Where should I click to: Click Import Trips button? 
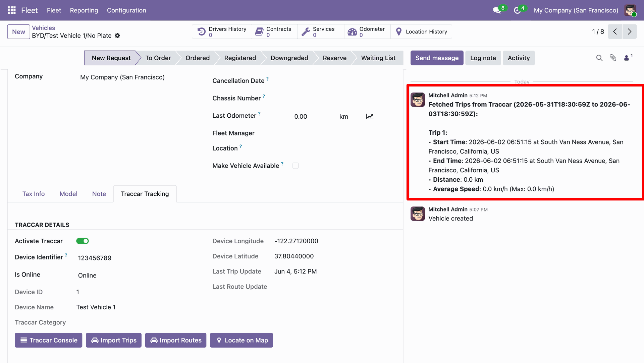click(x=114, y=340)
